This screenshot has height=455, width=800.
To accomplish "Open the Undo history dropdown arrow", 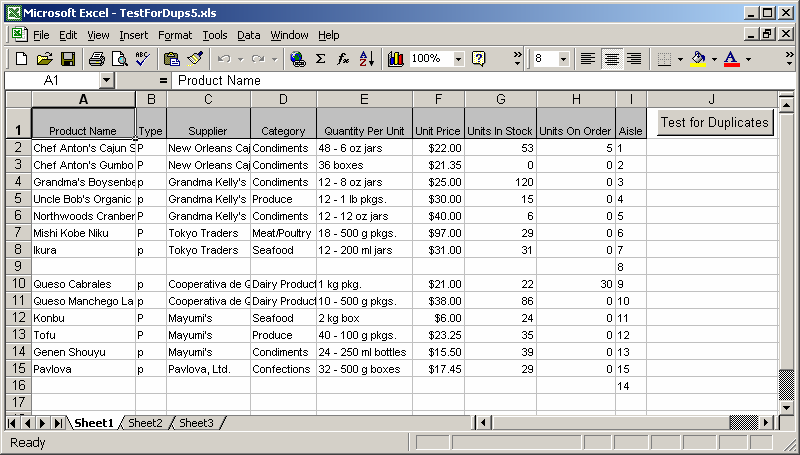I will coord(240,60).
